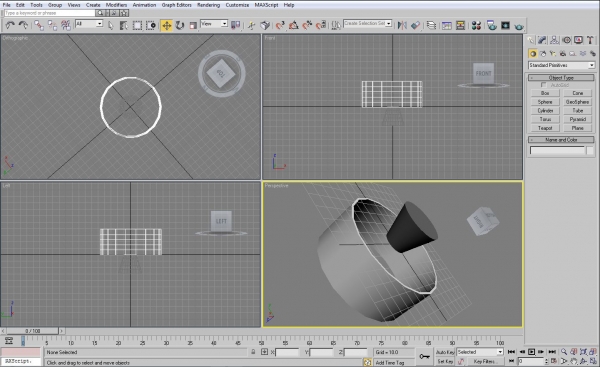
Task: Open the Rendering menu
Action: click(x=209, y=5)
